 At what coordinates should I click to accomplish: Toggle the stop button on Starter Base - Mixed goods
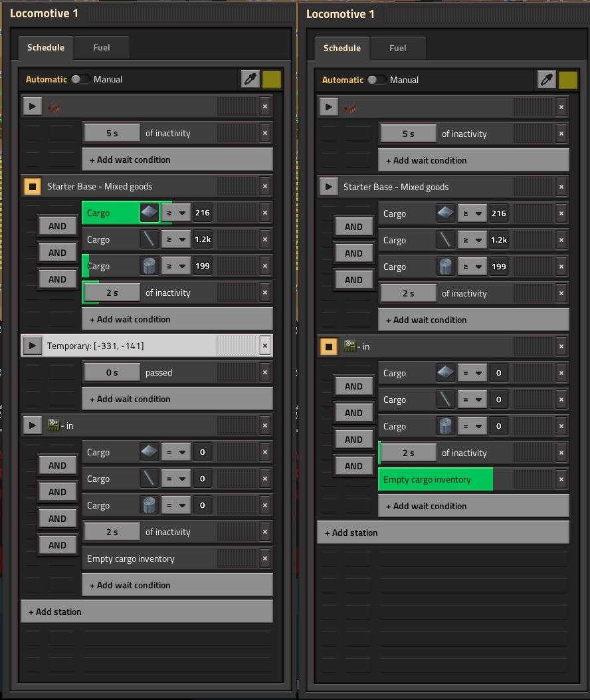(x=32, y=186)
